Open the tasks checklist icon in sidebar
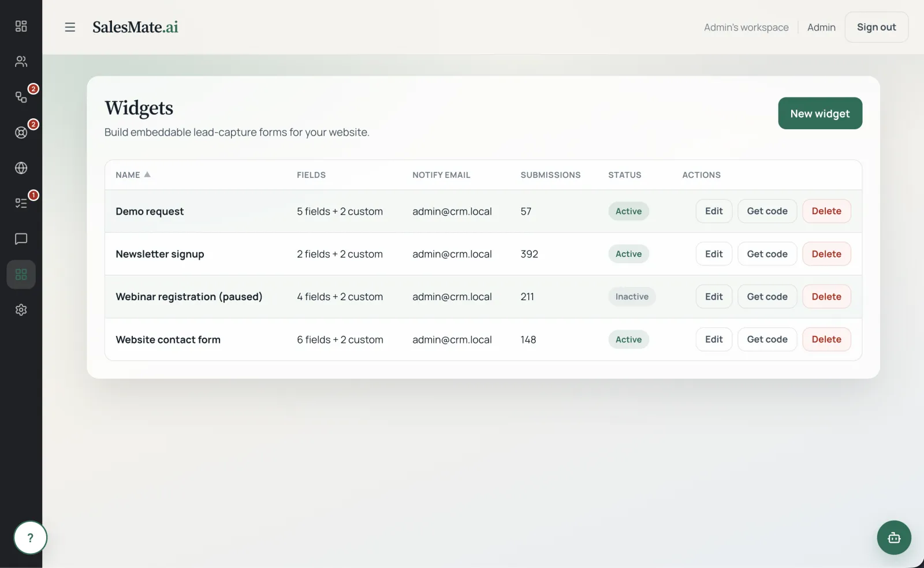 pyautogui.click(x=21, y=203)
